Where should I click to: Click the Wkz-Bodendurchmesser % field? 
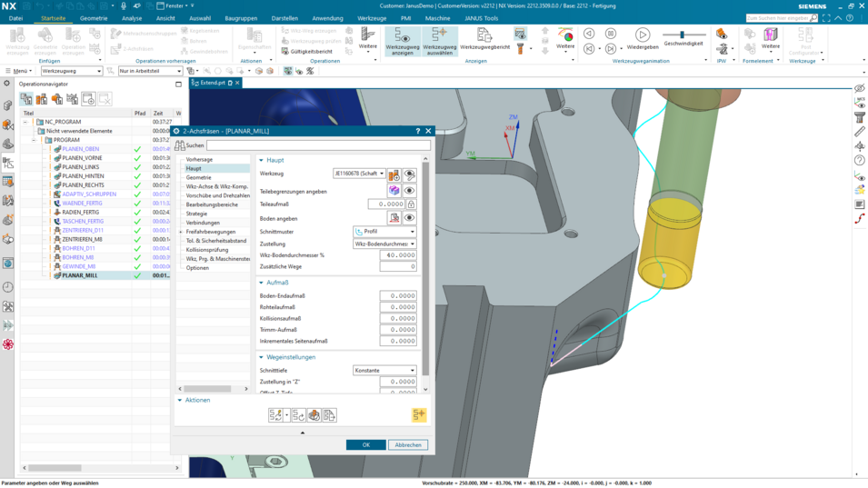(398, 255)
